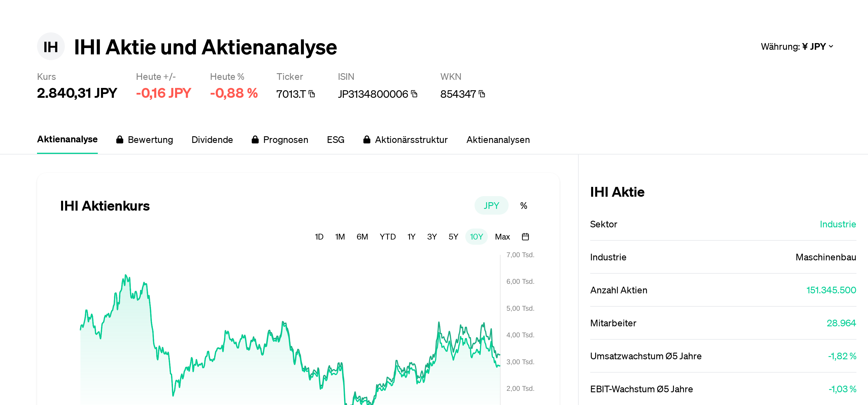Copy the ISIN JP3134800006 with copy icon
Viewport: 868px width, 405px height.
click(x=414, y=94)
